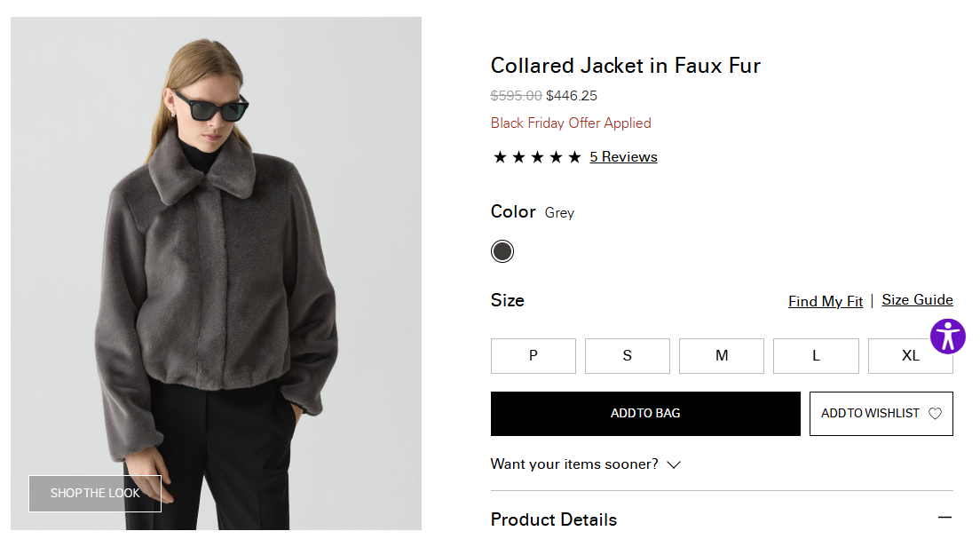Choose size L
980x547 pixels.
click(816, 356)
